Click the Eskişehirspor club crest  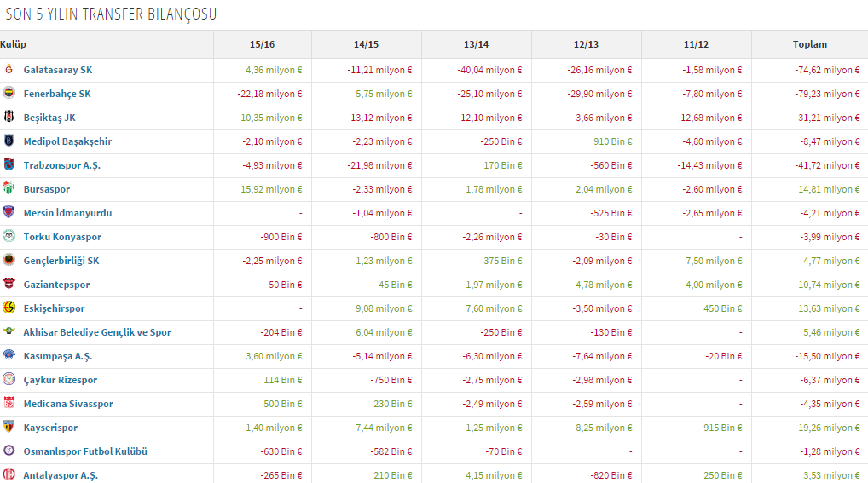pos(9,307)
